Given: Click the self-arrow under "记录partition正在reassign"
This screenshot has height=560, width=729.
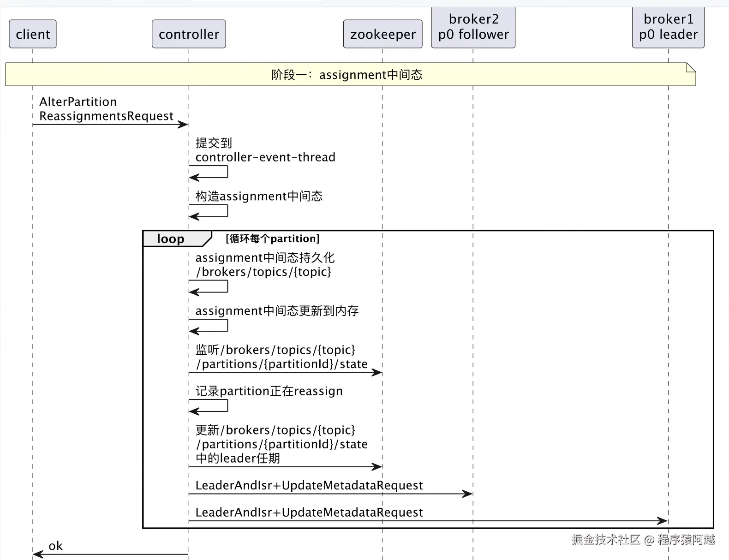Looking at the screenshot, I should point(208,405).
